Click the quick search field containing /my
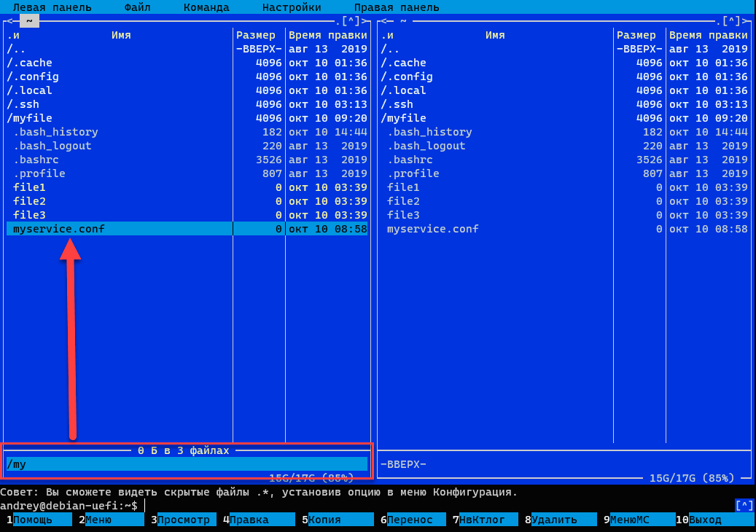 click(x=187, y=464)
